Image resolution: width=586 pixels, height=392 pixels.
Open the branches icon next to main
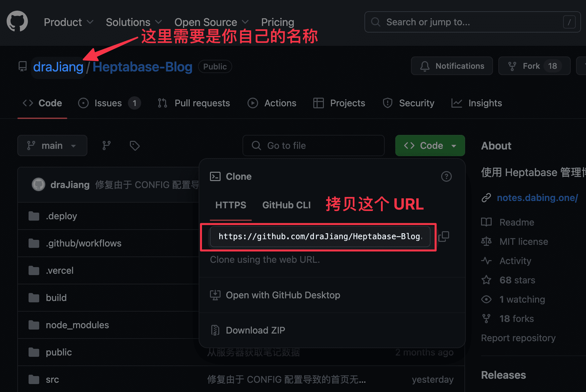click(x=107, y=146)
